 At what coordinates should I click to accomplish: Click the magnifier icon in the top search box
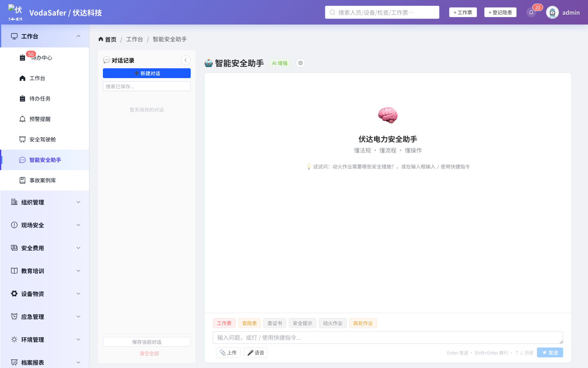coord(332,12)
